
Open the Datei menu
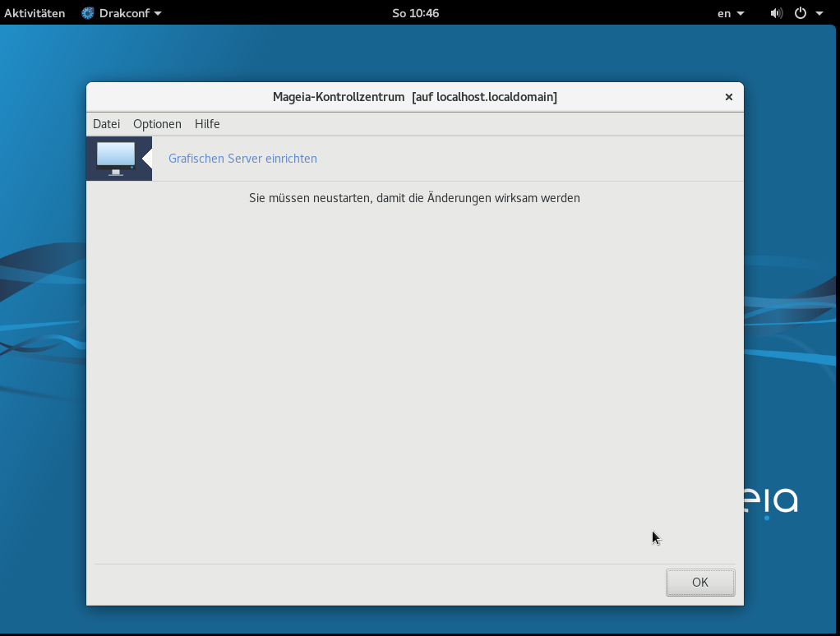tap(106, 124)
